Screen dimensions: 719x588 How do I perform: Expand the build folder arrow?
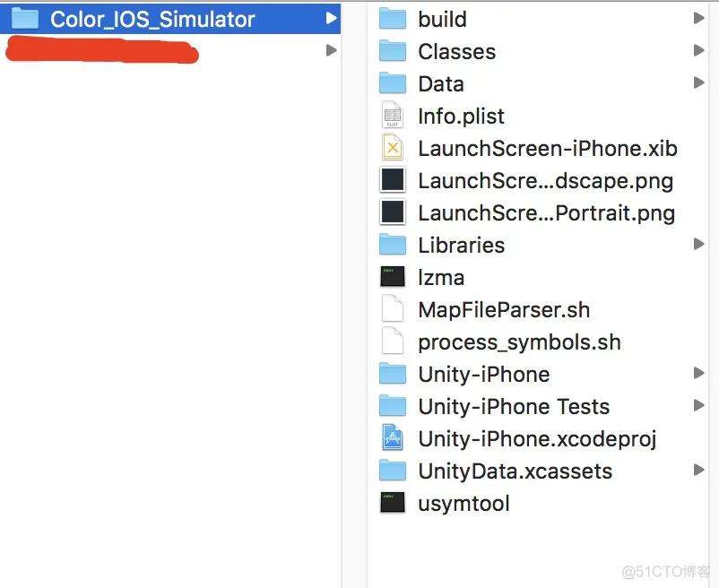(x=698, y=18)
